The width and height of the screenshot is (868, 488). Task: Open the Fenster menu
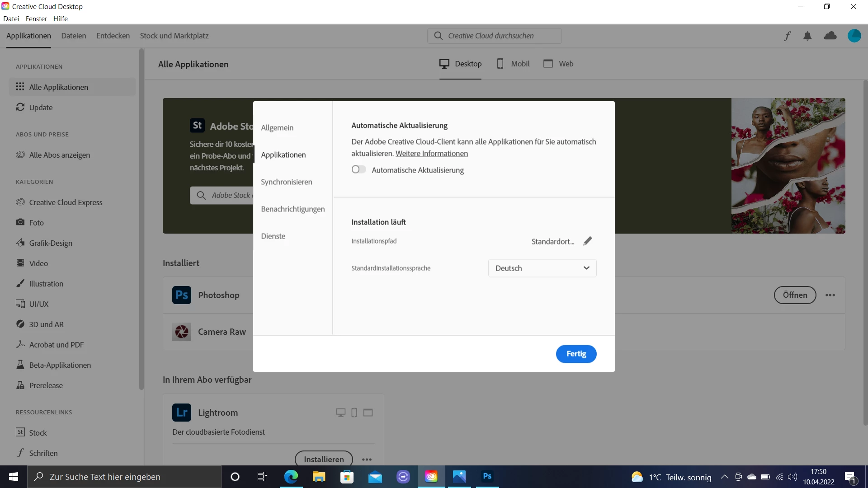36,19
